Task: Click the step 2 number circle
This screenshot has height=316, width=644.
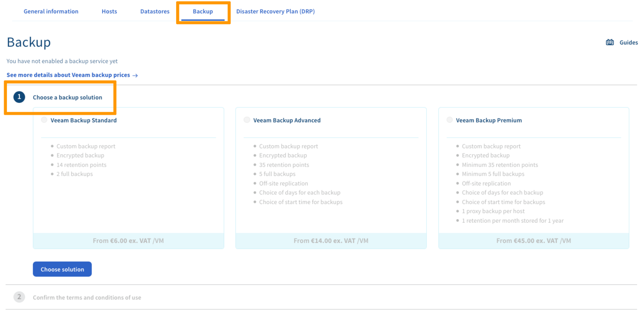Action: click(x=19, y=297)
